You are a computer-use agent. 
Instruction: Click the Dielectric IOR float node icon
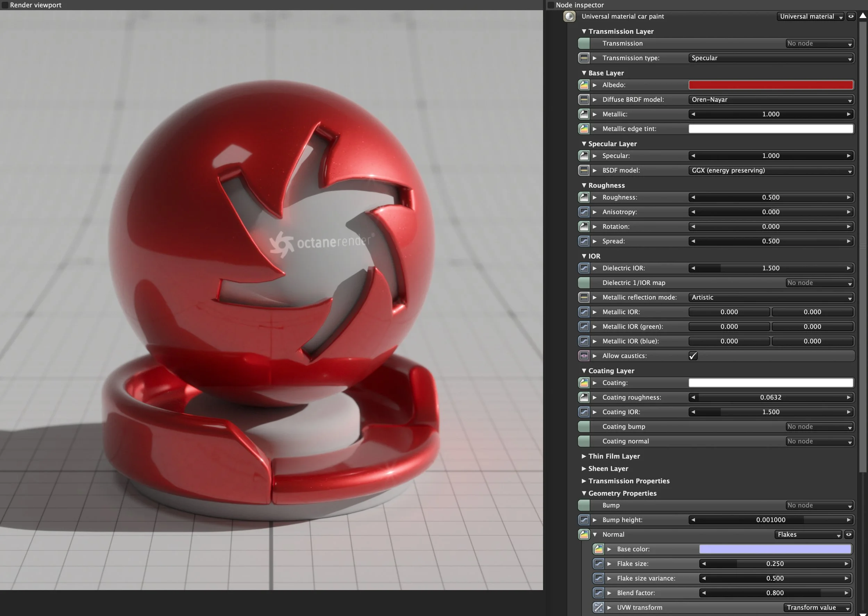click(x=584, y=268)
